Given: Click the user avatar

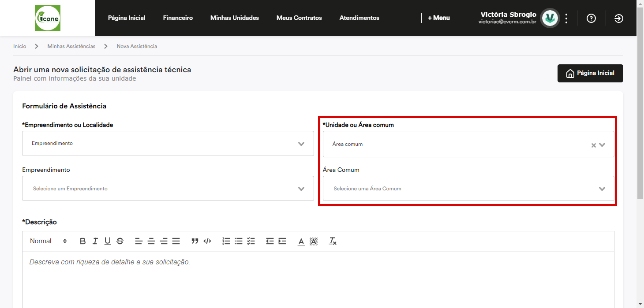Looking at the screenshot, I should pos(550,18).
